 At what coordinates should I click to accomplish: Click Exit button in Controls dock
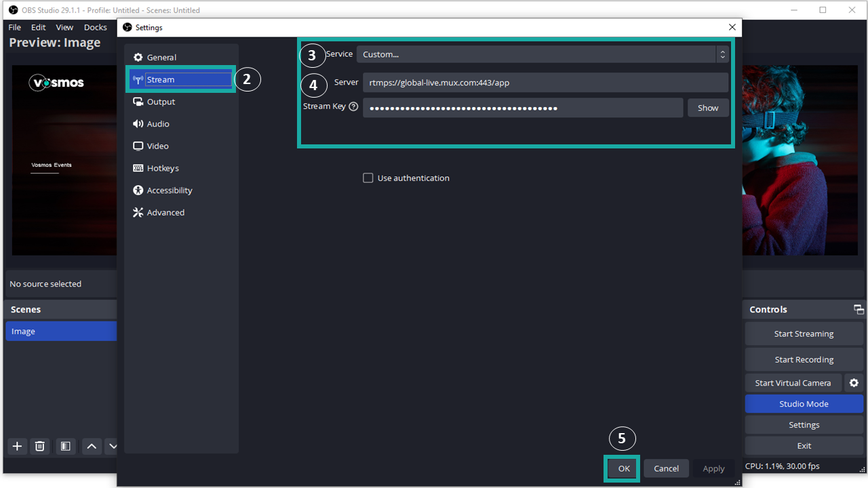(804, 446)
